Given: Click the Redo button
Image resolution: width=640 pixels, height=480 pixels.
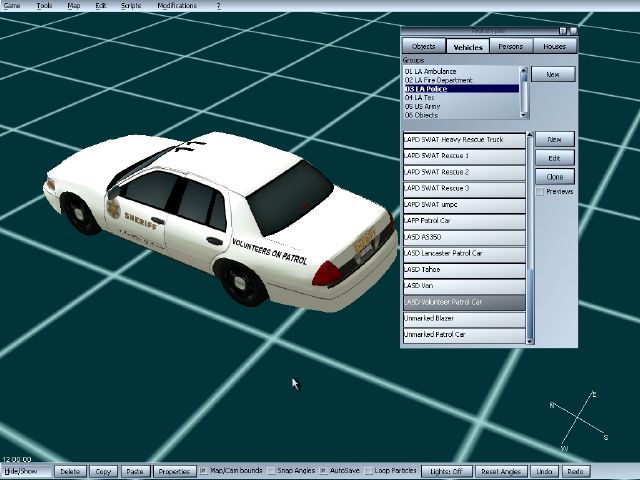Looking at the screenshot, I should coord(576,471).
